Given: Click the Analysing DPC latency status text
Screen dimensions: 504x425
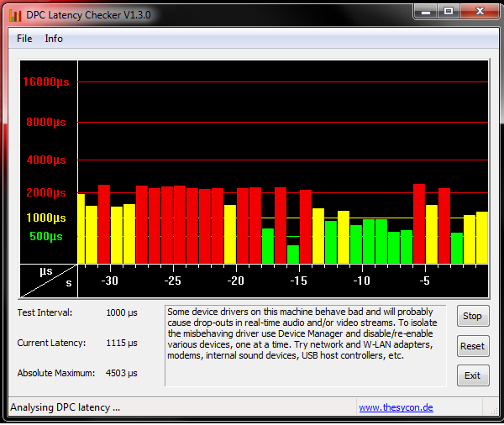Looking at the screenshot, I should pyautogui.click(x=65, y=407).
